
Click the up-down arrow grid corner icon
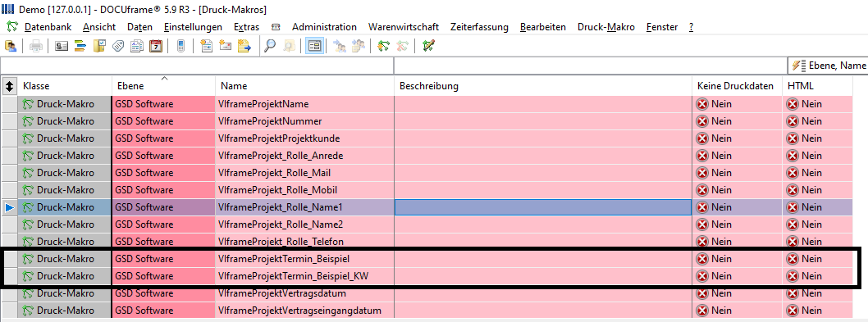click(x=9, y=86)
